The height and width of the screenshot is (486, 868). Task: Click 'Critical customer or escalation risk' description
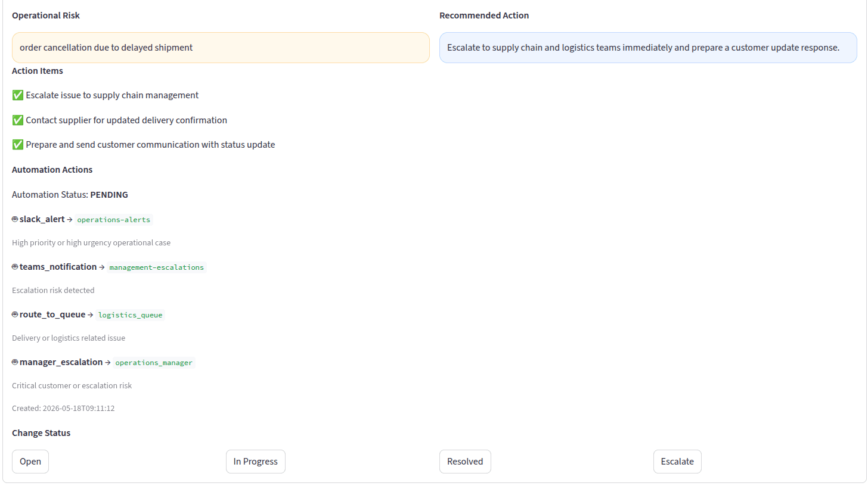coord(72,386)
